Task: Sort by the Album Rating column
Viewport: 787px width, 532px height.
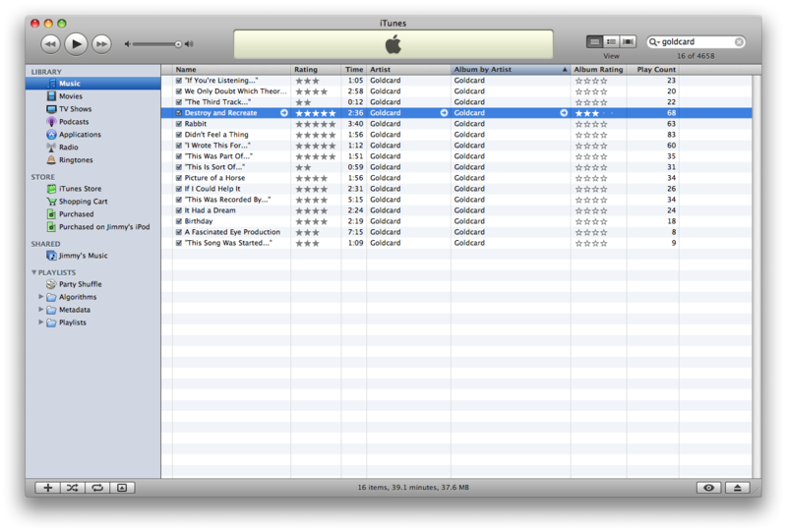Action: 598,69
